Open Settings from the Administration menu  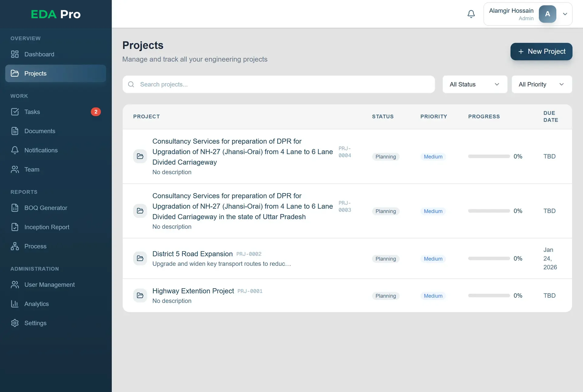[36, 323]
